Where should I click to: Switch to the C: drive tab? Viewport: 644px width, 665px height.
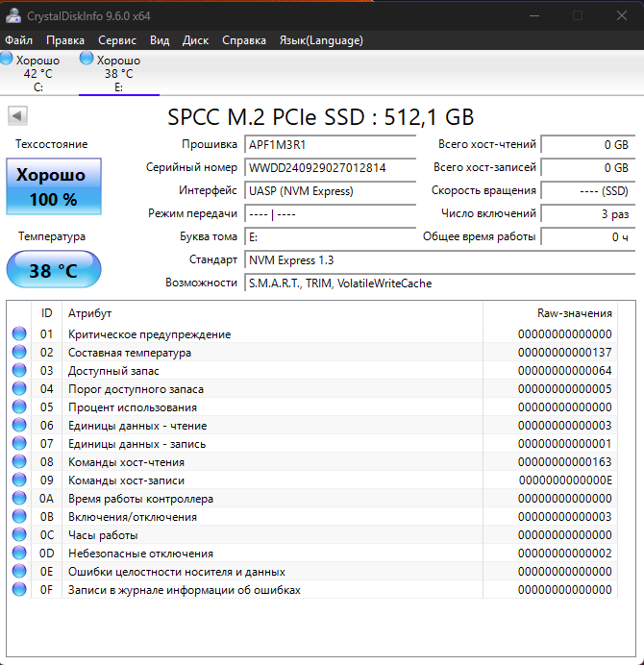[x=38, y=73]
